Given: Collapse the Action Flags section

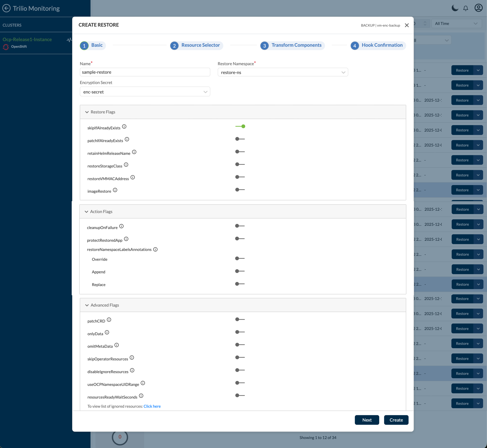Looking at the screenshot, I should tap(87, 212).
